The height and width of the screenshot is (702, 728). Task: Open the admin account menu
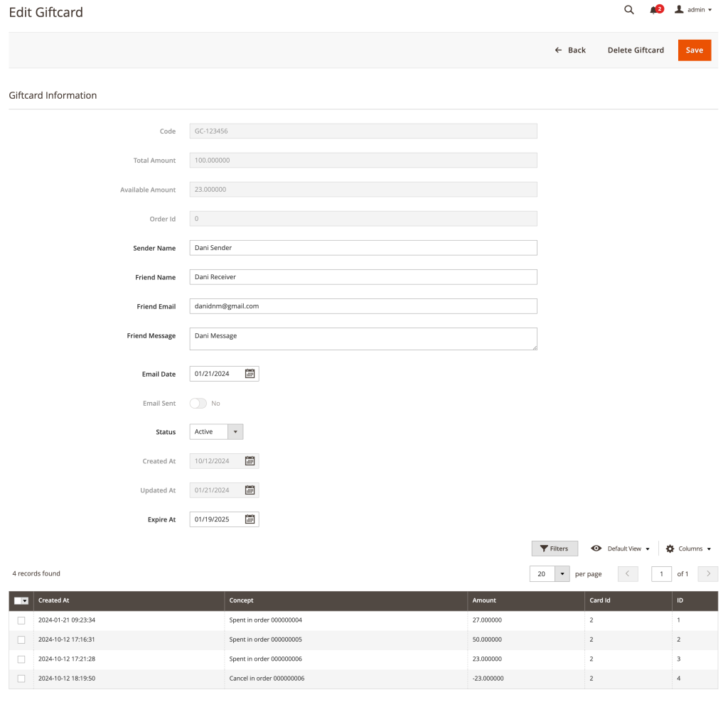692,10
